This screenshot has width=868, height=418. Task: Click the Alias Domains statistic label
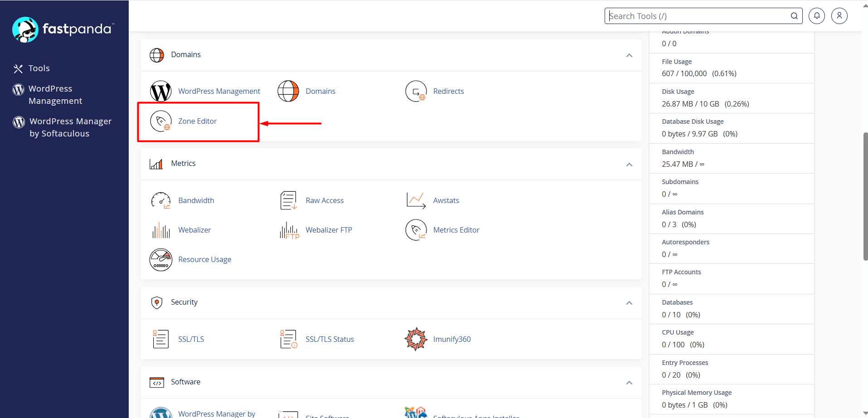click(x=683, y=212)
